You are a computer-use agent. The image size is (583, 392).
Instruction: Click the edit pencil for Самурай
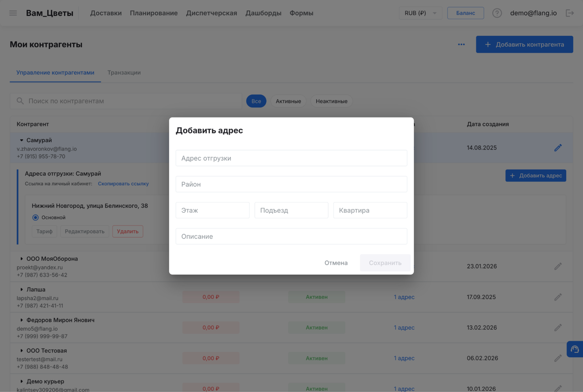click(558, 148)
